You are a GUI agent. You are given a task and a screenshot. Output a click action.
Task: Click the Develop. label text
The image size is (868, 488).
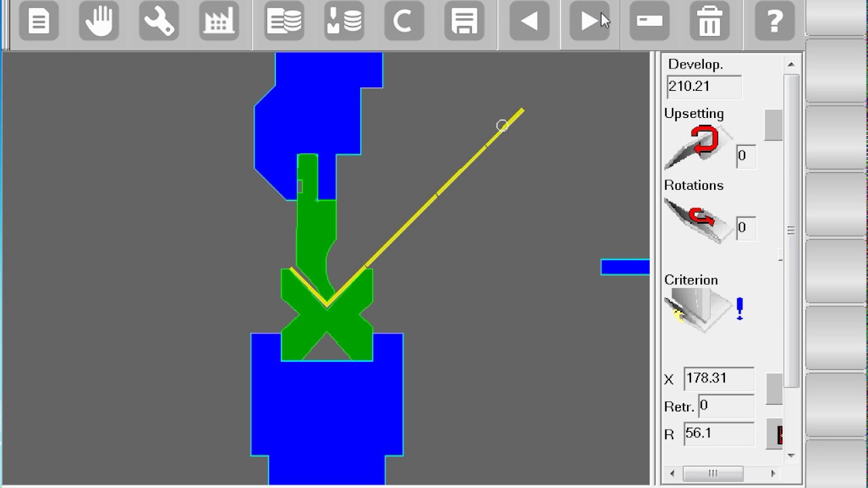[x=696, y=64]
